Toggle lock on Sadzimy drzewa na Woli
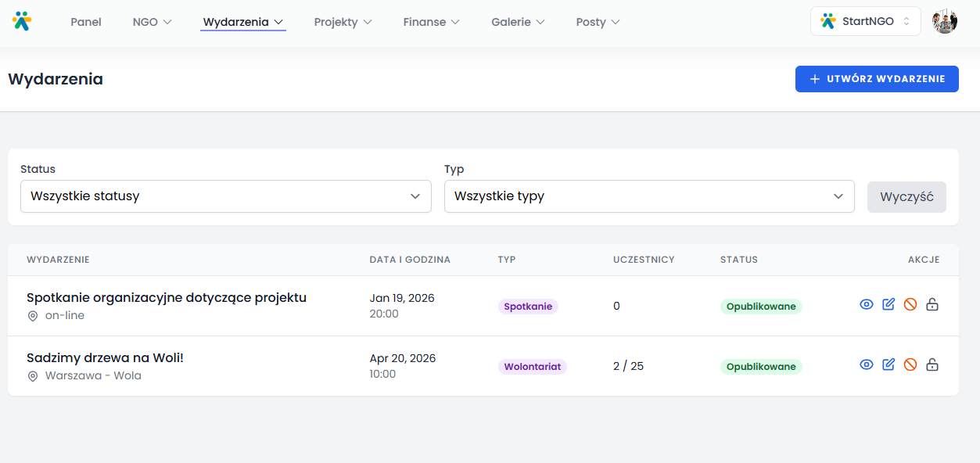The width and height of the screenshot is (980, 463). click(932, 364)
